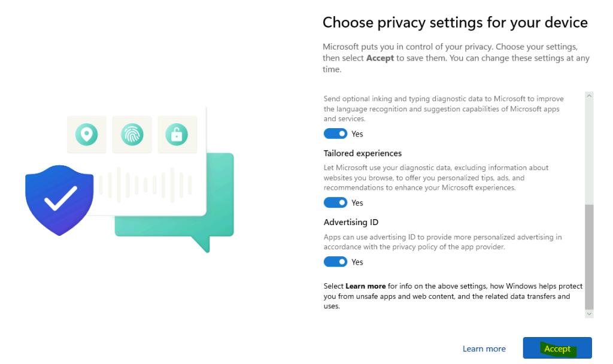Click the Yes label beside Advertising ID toggle
The height and width of the screenshot is (364, 613).
coord(357,262)
